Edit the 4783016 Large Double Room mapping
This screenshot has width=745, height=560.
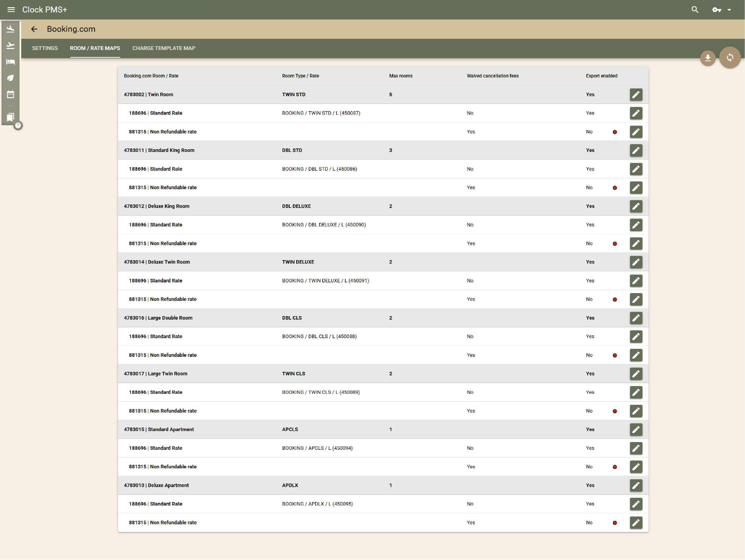[x=636, y=318]
